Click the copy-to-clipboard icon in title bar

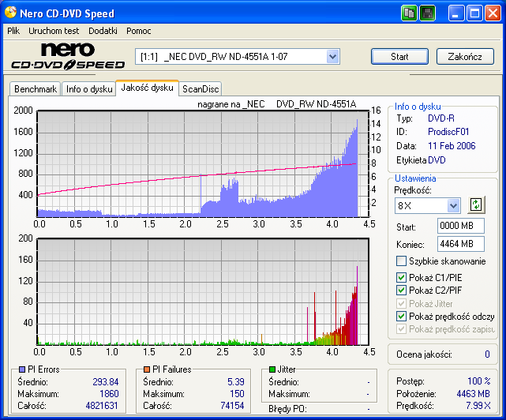point(409,13)
